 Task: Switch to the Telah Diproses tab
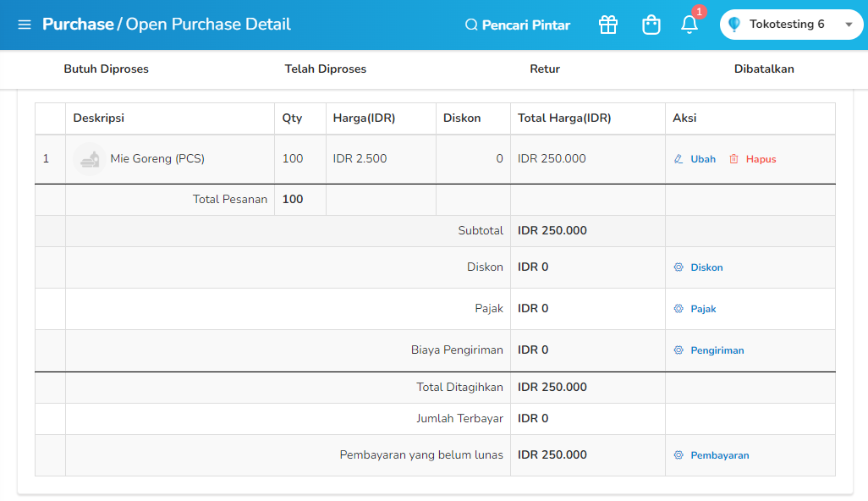(326, 69)
